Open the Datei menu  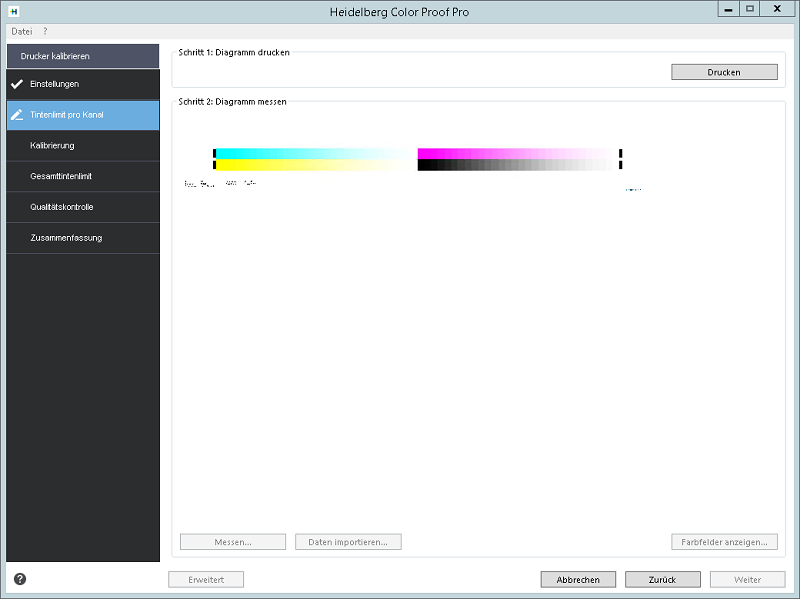coord(21,31)
